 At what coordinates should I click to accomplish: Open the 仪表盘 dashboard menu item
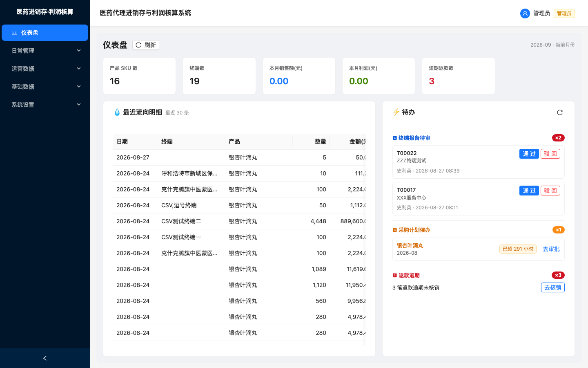click(45, 33)
